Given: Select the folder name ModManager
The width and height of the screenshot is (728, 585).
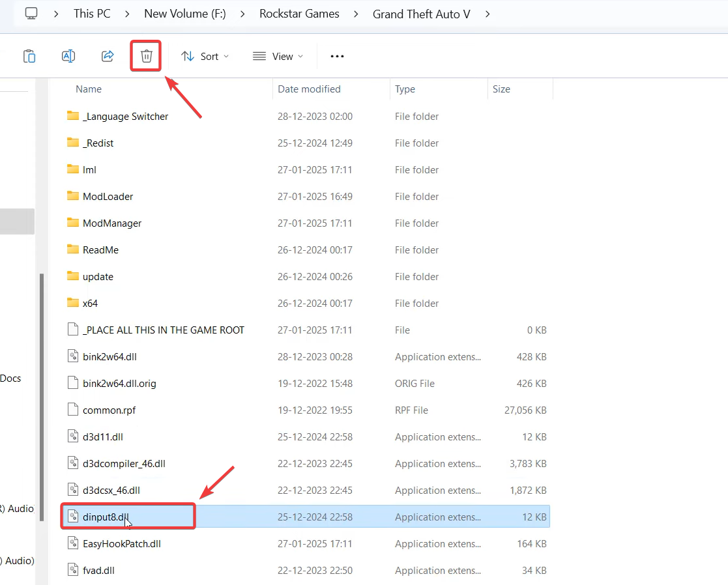Looking at the screenshot, I should pyautogui.click(x=112, y=223).
